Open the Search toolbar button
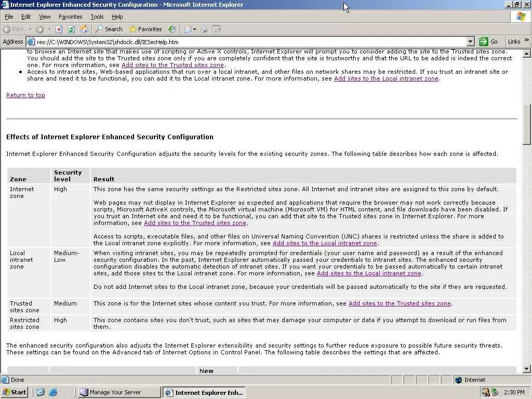 tap(109, 29)
